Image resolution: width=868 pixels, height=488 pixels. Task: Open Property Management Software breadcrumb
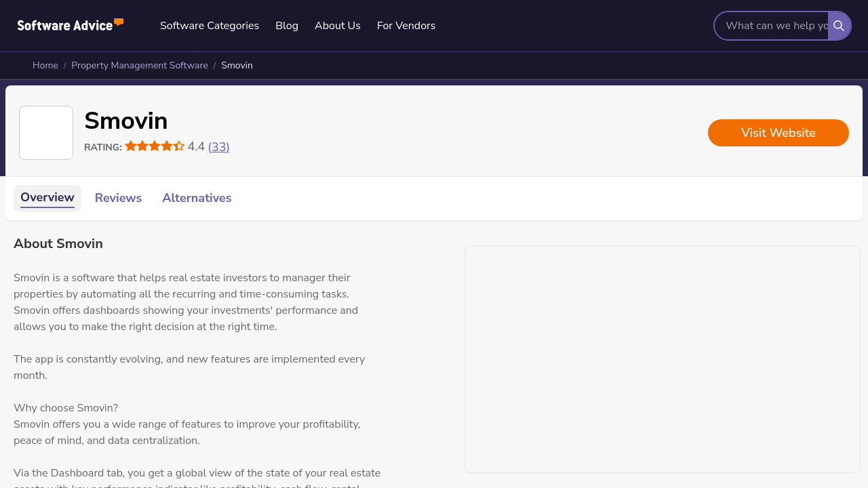coord(140,66)
